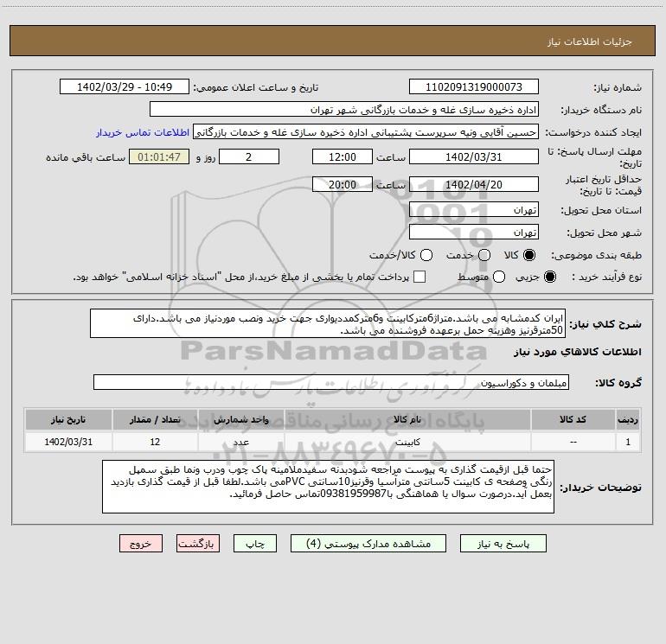Click گروه کالا label

pyautogui.click(x=618, y=383)
